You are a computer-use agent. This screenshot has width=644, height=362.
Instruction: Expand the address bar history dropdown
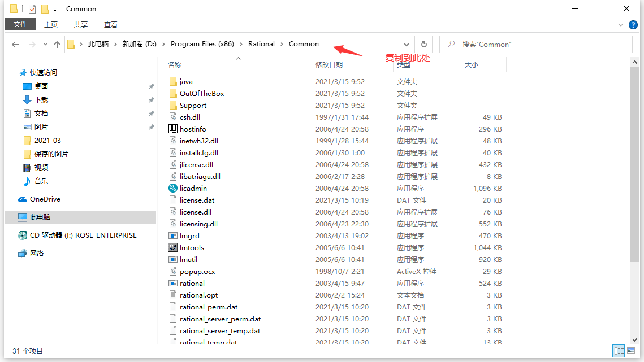click(406, 44)
